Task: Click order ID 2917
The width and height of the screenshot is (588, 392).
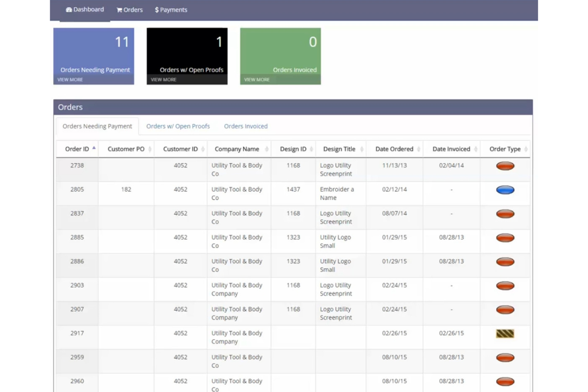Action: tap(77, 333)
